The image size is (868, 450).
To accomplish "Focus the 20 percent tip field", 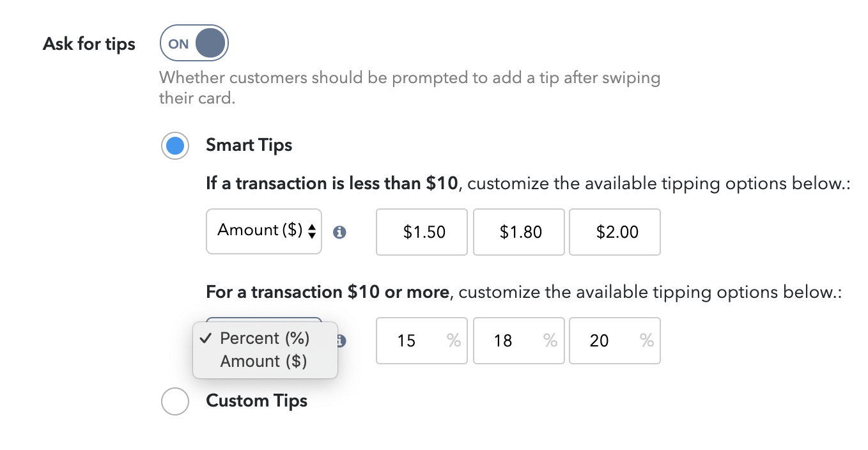I will [615, 341].
